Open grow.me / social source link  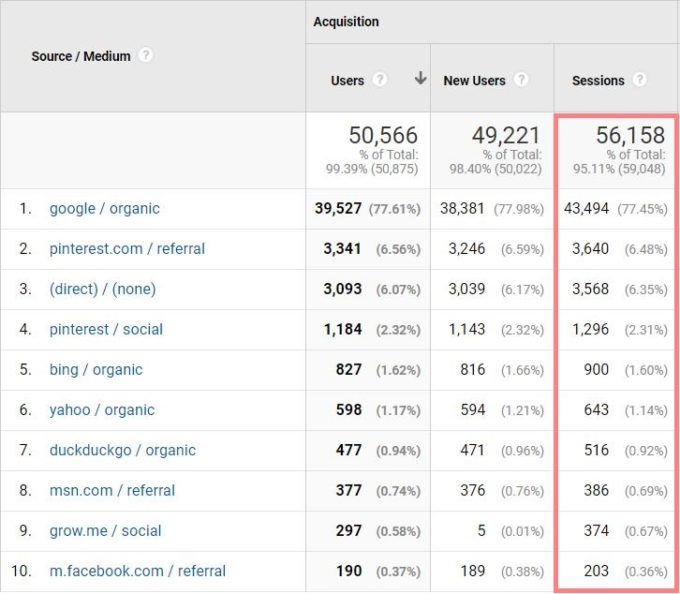pyautogui.click(x=105, y=531)
